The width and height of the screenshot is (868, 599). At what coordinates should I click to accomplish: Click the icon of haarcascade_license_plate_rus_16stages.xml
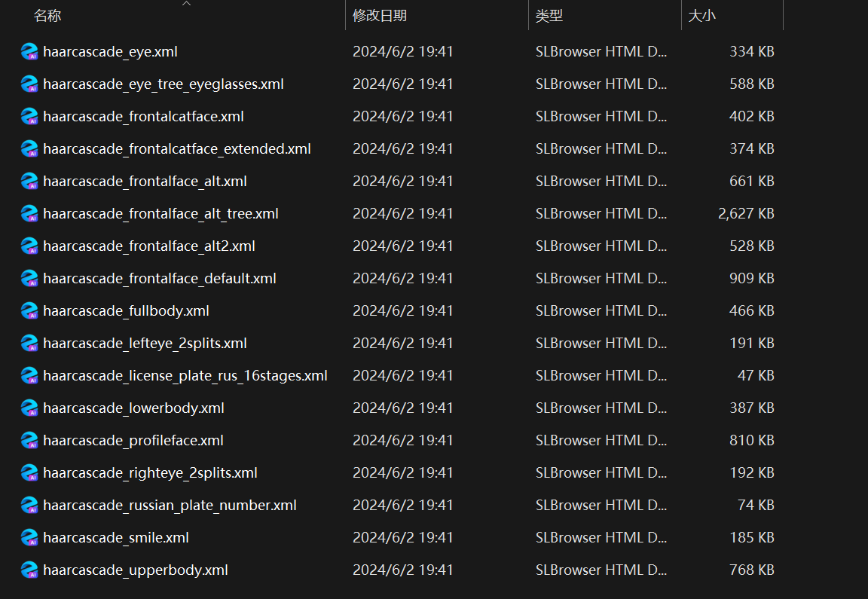pos(29,375)
